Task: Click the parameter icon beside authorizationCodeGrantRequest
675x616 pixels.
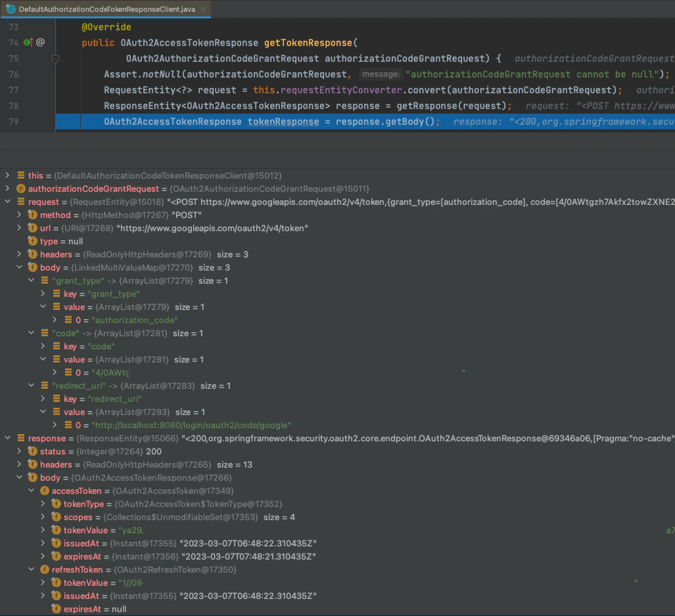Action: coord(21,189)
